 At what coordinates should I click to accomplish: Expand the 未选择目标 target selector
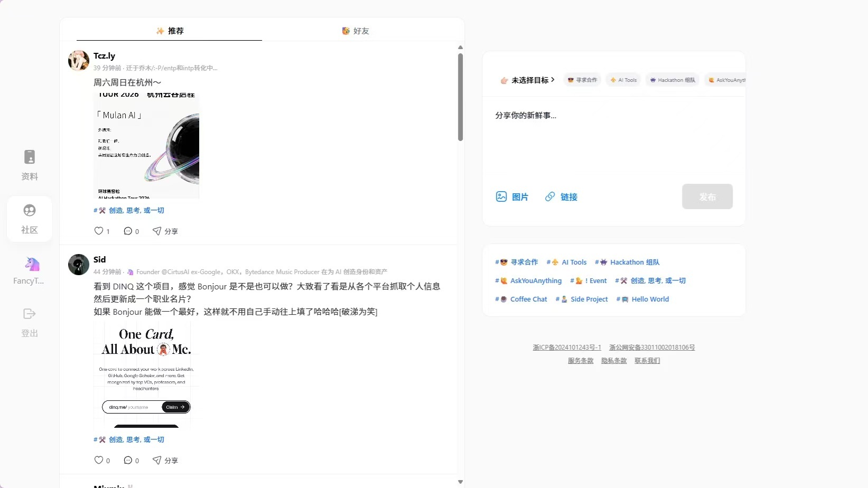[527, 80]
